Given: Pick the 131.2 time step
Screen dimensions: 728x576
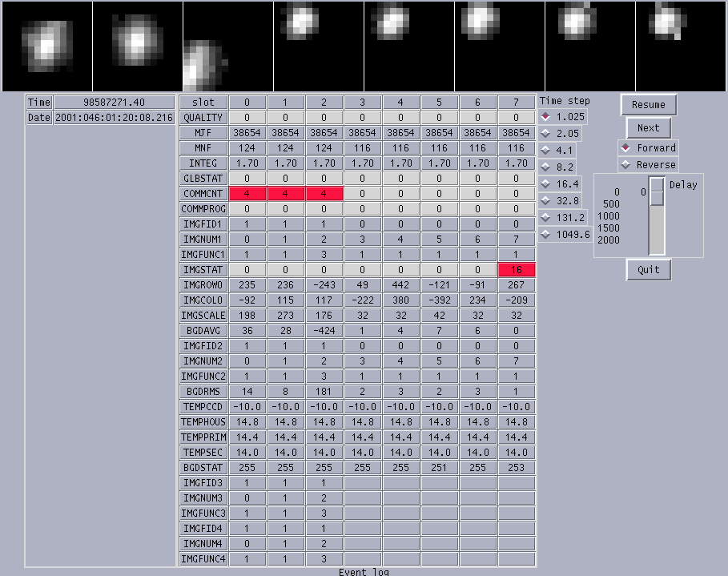Looking at the screenshot, I should click(x=563, y=217).
